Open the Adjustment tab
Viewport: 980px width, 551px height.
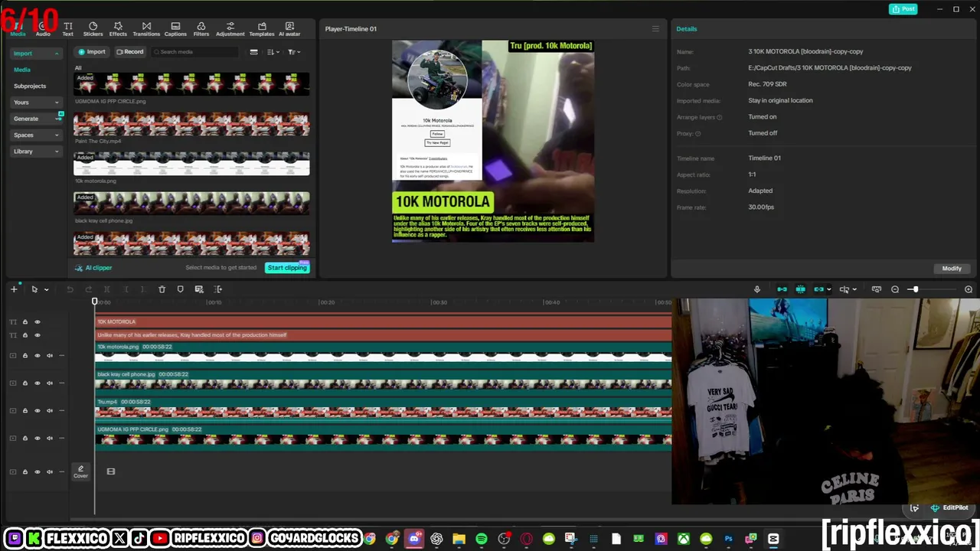pyautogui.click(x=230, y=29)
